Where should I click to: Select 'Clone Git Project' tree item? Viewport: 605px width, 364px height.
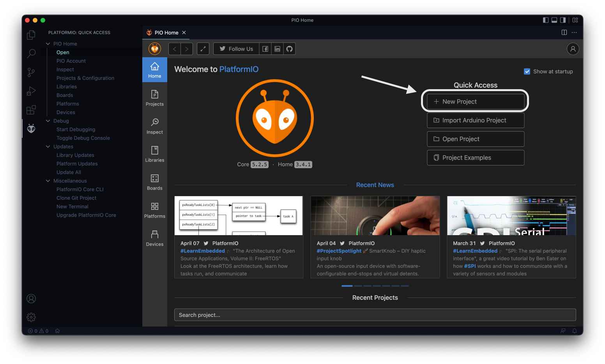click(76, 198)
